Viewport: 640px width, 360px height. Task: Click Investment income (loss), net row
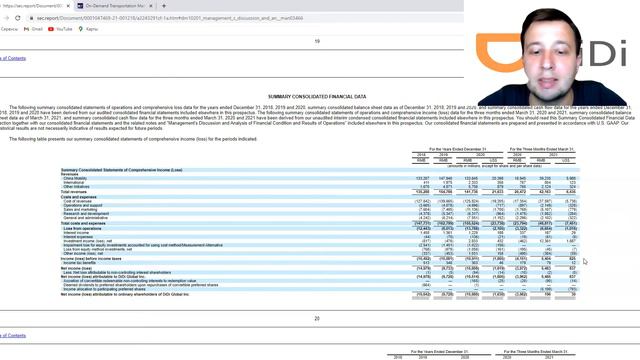pyautogui.click(x=87, y=241)
